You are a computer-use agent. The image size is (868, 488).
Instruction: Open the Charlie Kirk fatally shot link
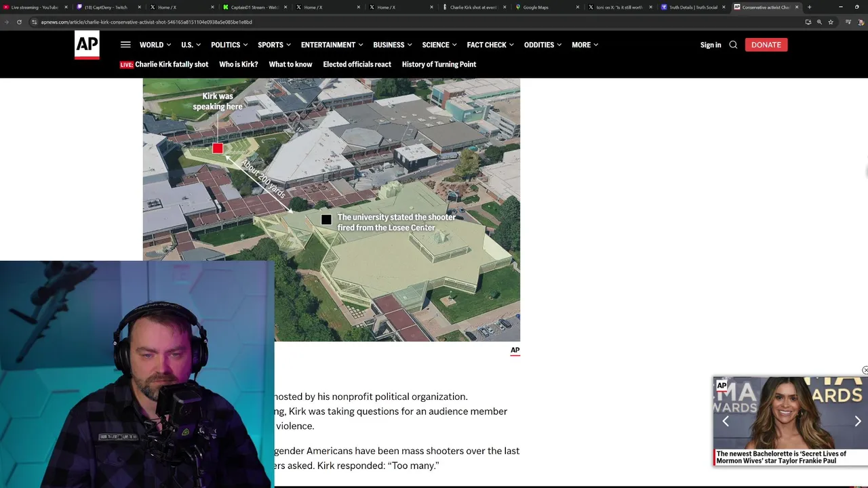pyautogui.click(x=172, y=64)
